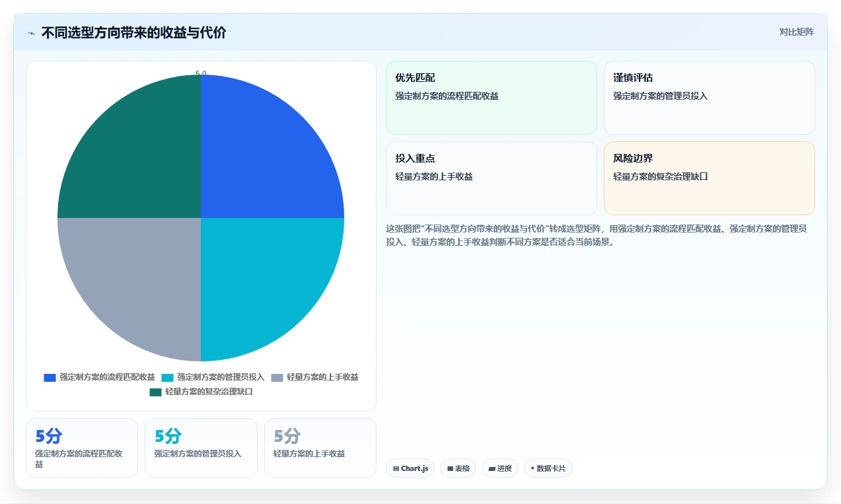Click legend text 强定制方案的管理员投入
The image size is (841, 504).
click(221, 377)
